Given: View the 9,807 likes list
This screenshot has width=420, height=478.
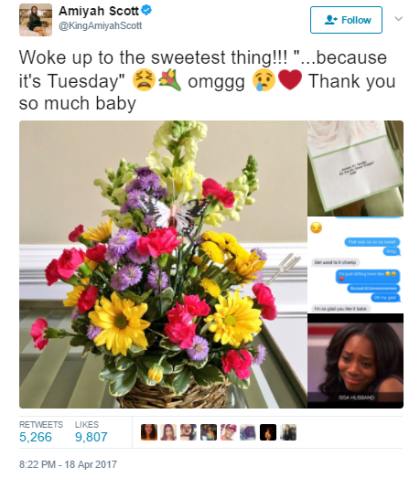Looking at the screenshot, I should pos(91,437).
